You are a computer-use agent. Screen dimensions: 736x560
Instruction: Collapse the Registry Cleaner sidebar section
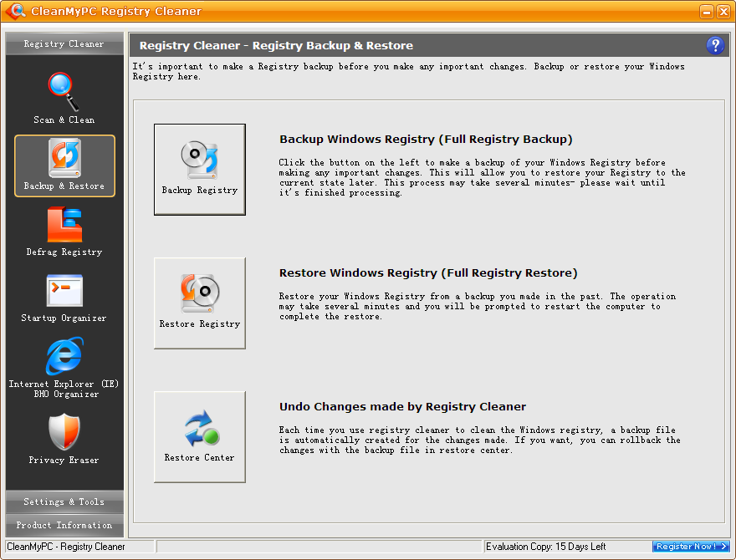[x=64, y=44]
